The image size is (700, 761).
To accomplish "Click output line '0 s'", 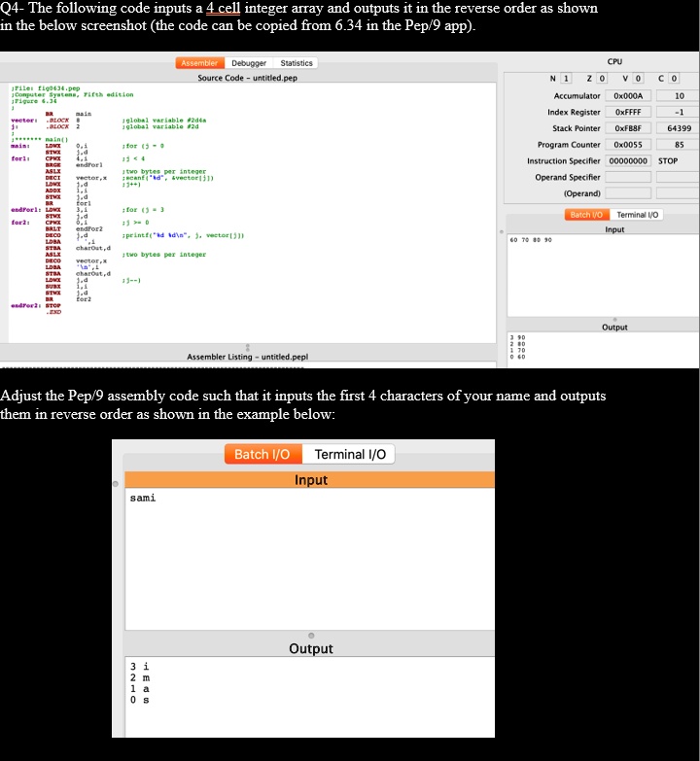I will tap(139, 700).
